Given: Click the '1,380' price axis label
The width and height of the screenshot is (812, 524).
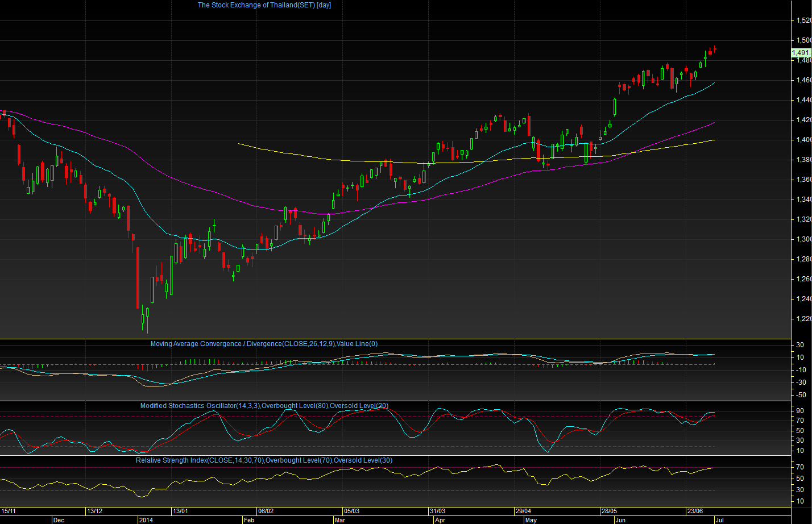Looking at the screenshot, I should coord(803,160).
